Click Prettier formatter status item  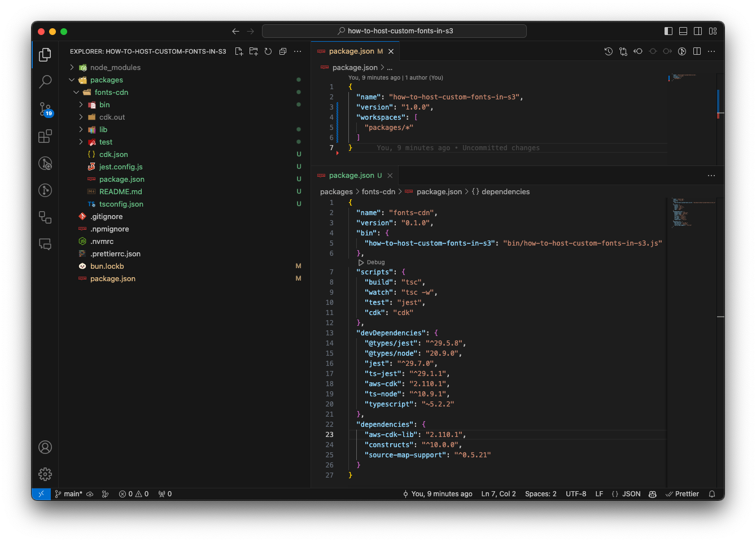(x=682, y=494)
